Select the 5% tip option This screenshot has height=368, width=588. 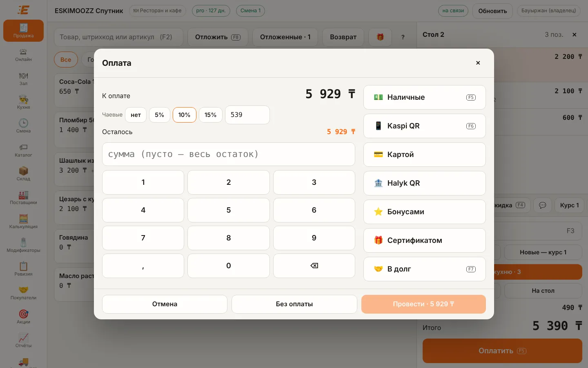tap(159, 115)
